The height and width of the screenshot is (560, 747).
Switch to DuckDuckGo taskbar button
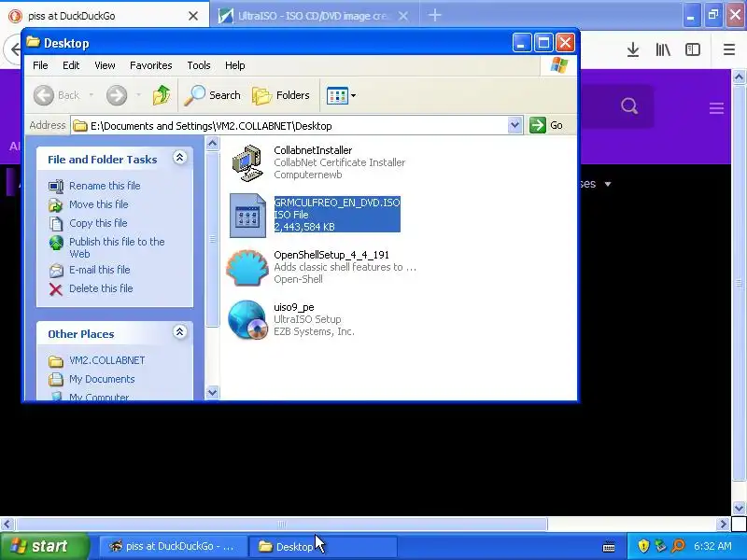click(x=172, y=546)
